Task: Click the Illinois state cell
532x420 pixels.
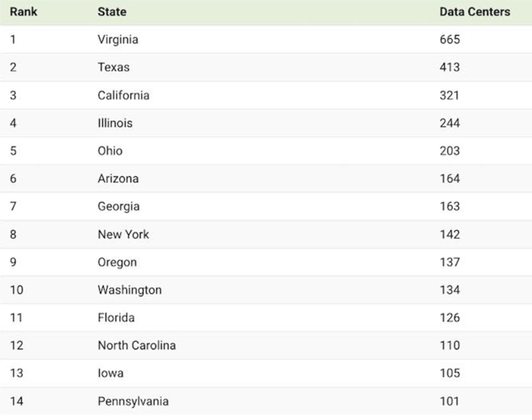Action: [x=115, y=123]
